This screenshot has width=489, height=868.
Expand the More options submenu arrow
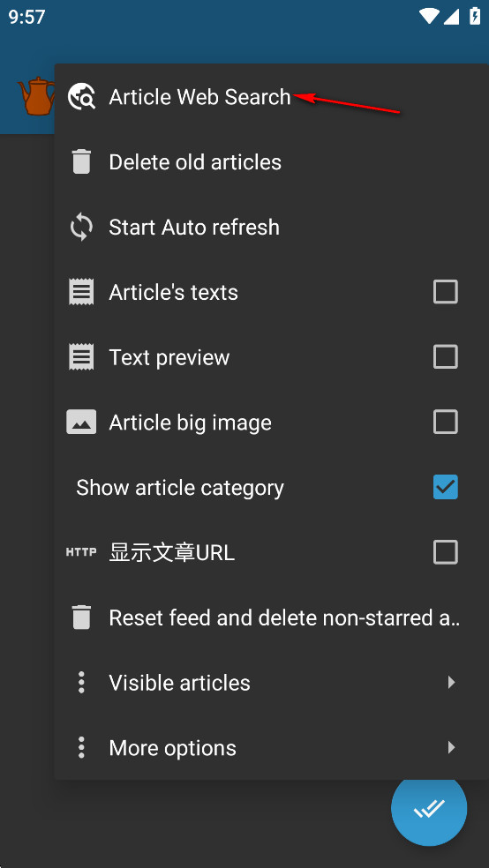tap(451, 748)
